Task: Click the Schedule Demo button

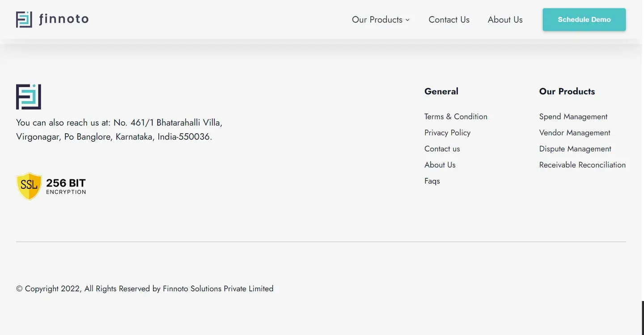Action: point(584,20)
